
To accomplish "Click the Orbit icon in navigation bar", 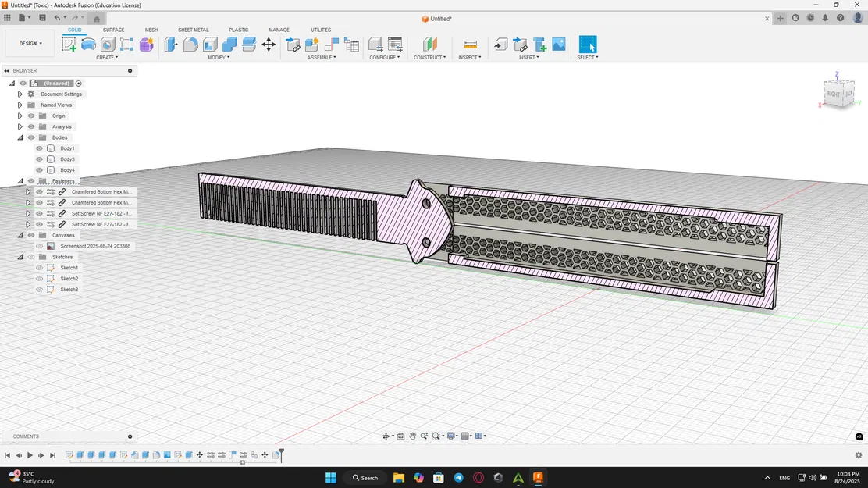I will [386, 436].
